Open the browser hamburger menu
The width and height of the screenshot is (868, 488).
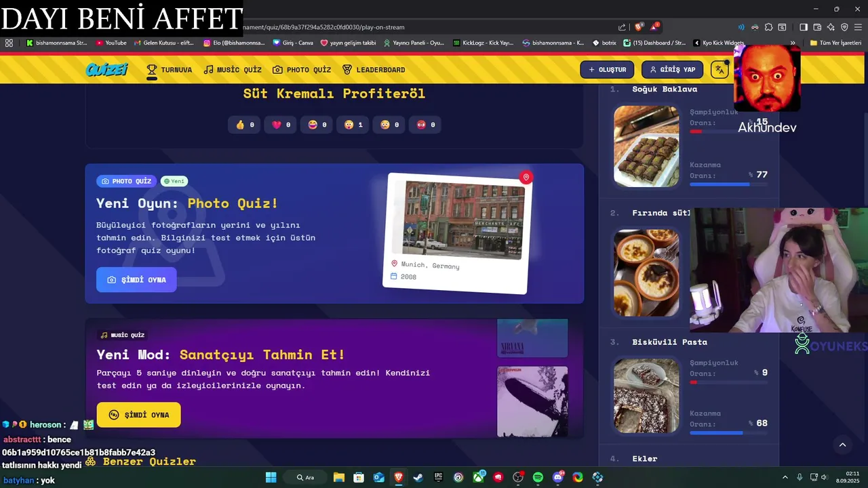click(x=859, y=27)
